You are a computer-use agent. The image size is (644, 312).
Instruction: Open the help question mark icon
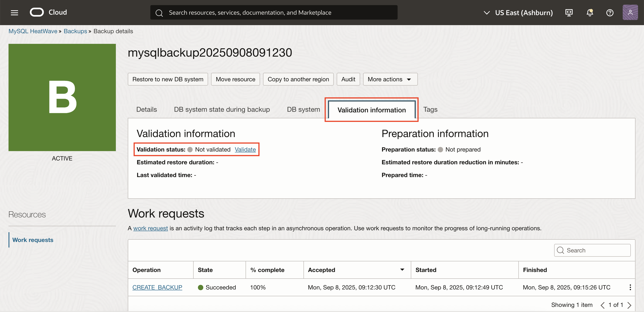pos(610,13)
